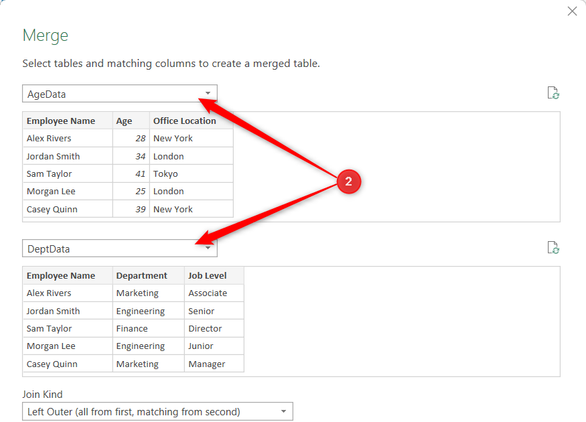586x422 pixels.
Task: Click the age value 39
Action: [131, 209]
